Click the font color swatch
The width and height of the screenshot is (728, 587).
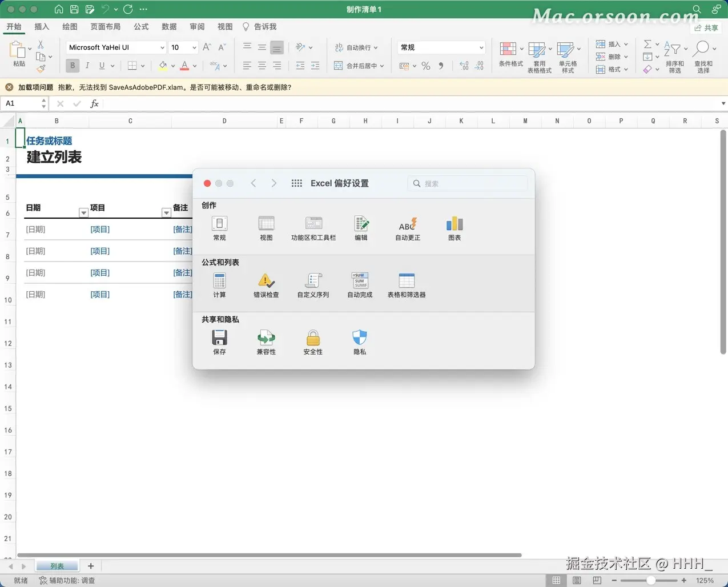coord(184,66)
